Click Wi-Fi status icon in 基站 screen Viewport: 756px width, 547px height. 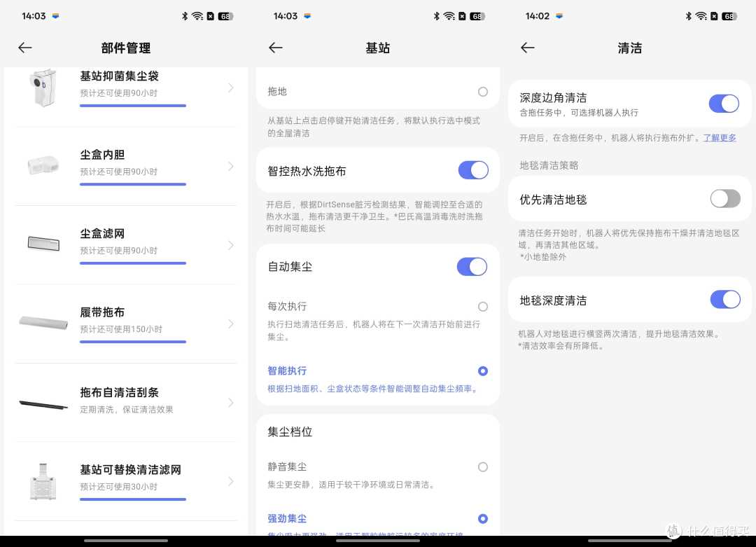[449, 16]
